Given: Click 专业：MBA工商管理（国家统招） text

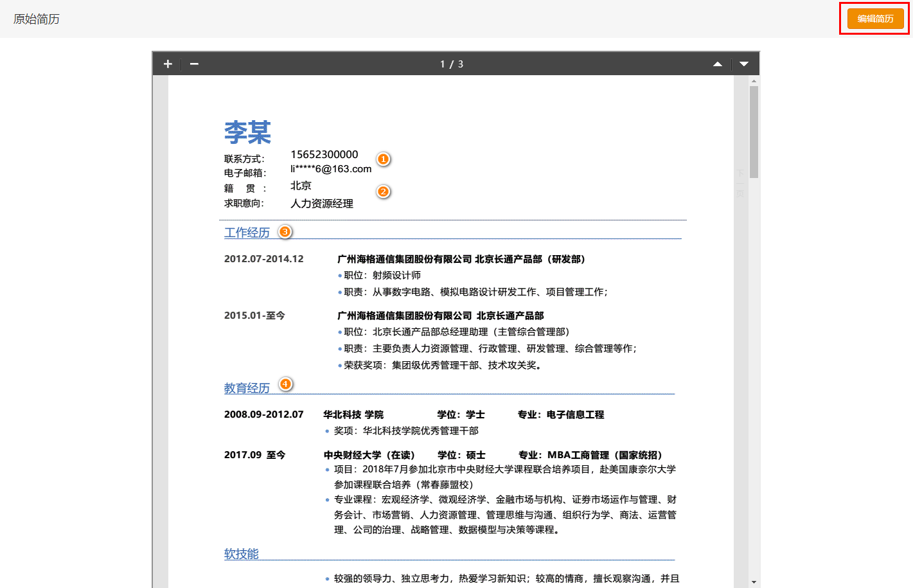Looking at the screenshot, I should coord(590,455).
